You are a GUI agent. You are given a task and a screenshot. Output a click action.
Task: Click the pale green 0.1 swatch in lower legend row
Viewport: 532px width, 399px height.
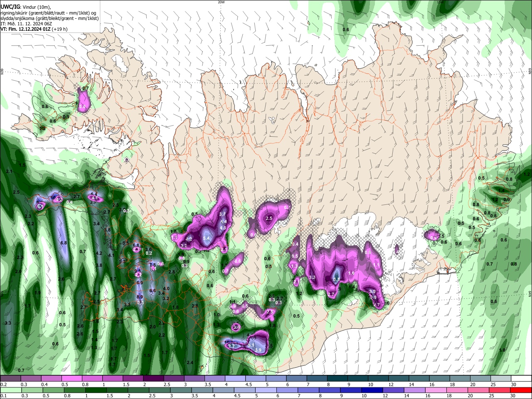click(11, 390)
